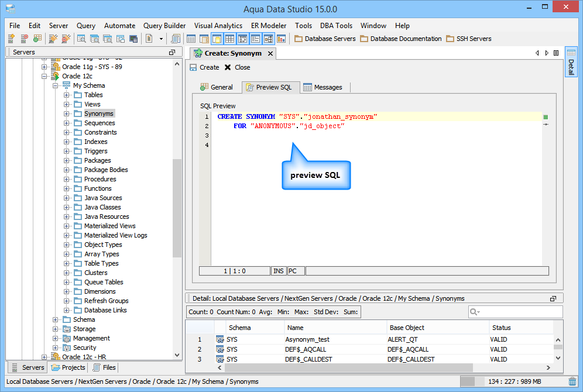
Task: Click the detail grid horizontal scrollbar
Action: [349, 367]
